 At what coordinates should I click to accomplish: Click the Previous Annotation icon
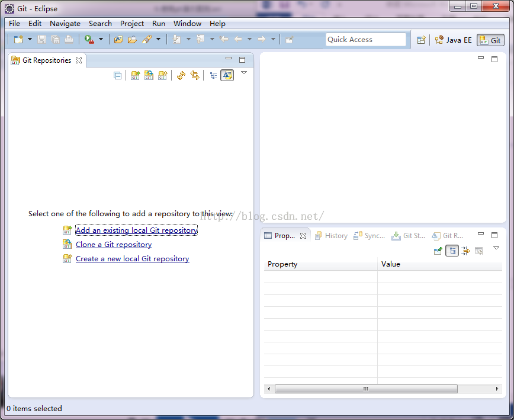pos(200,40)
